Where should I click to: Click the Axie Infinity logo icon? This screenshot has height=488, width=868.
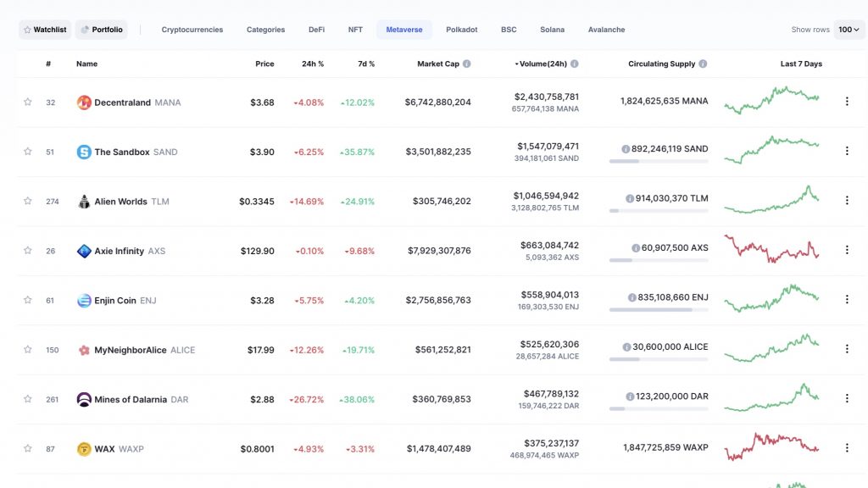click(84, 251)
